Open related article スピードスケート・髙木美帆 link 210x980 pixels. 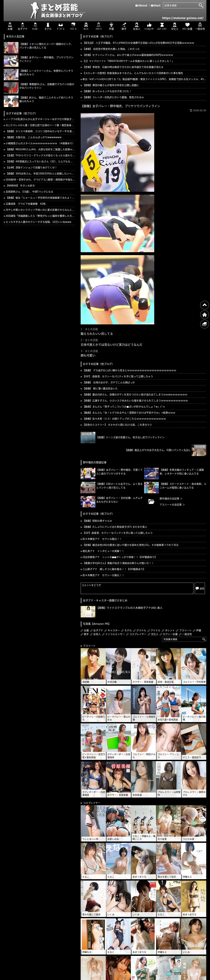(x=175, y=487)
